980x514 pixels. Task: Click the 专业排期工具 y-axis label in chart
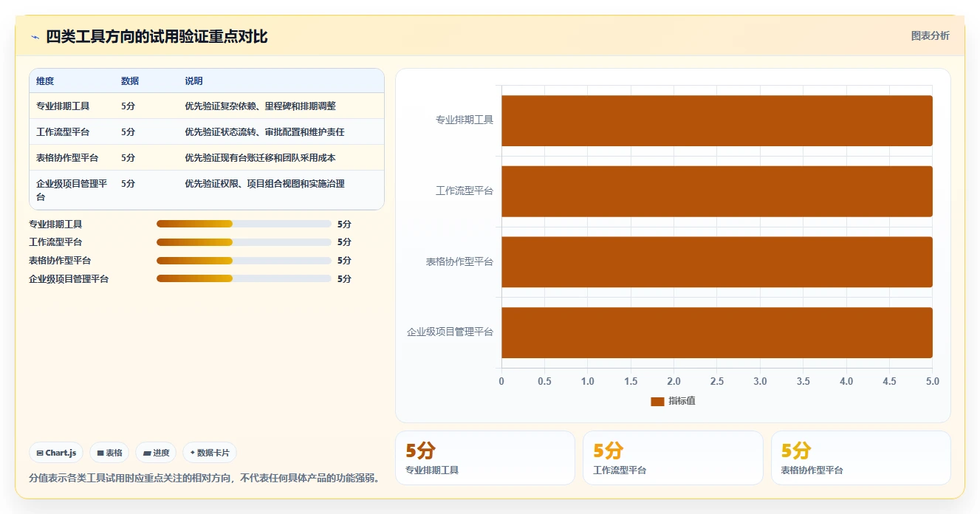click(465, 120)
